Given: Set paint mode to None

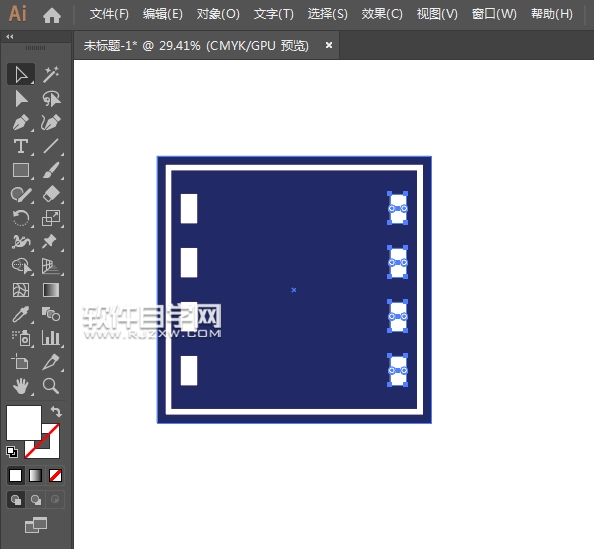Looking at the screenshot, I should pyautogui.click(x=55, y=475).
